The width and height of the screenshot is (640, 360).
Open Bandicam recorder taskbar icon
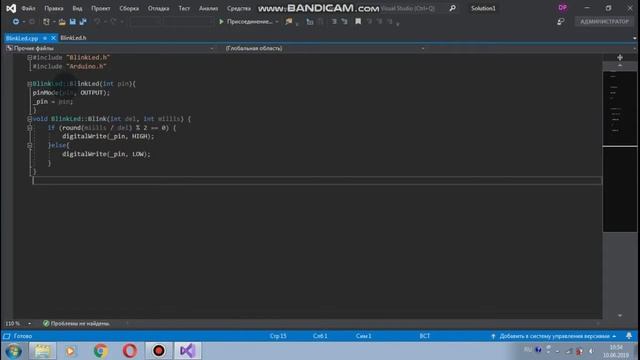(159, 351)
